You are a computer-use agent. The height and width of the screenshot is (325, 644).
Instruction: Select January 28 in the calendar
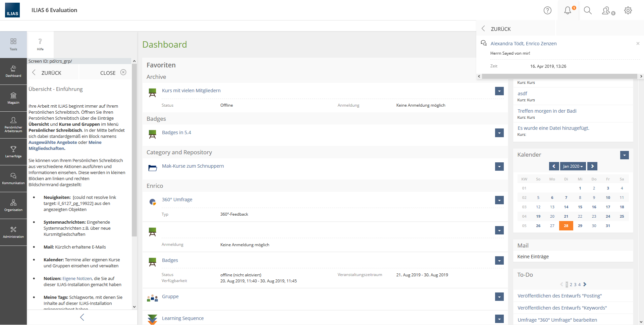point(566,226)
